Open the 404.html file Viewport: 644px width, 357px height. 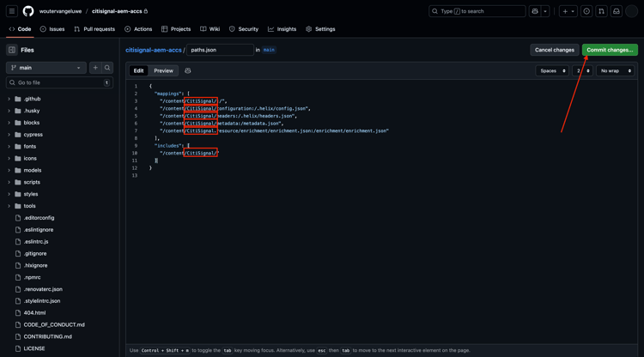click(x=34, y=312)
